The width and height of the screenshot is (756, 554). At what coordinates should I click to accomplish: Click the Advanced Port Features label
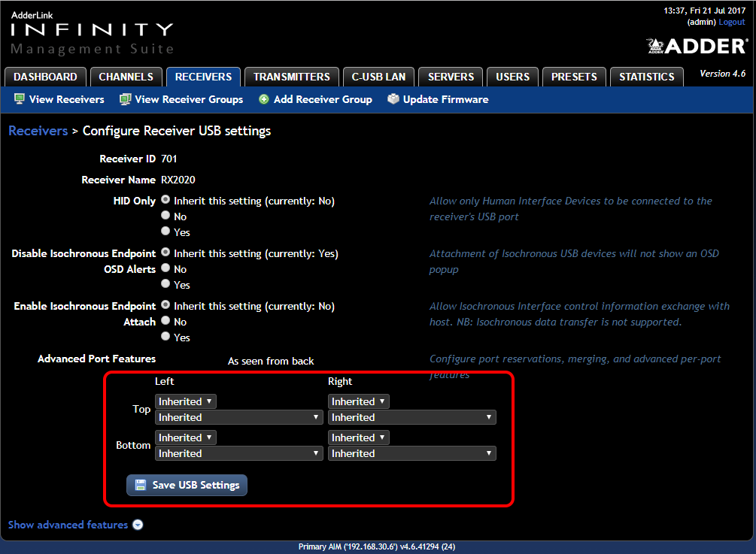pyautogui.click(x=96, y=359)
